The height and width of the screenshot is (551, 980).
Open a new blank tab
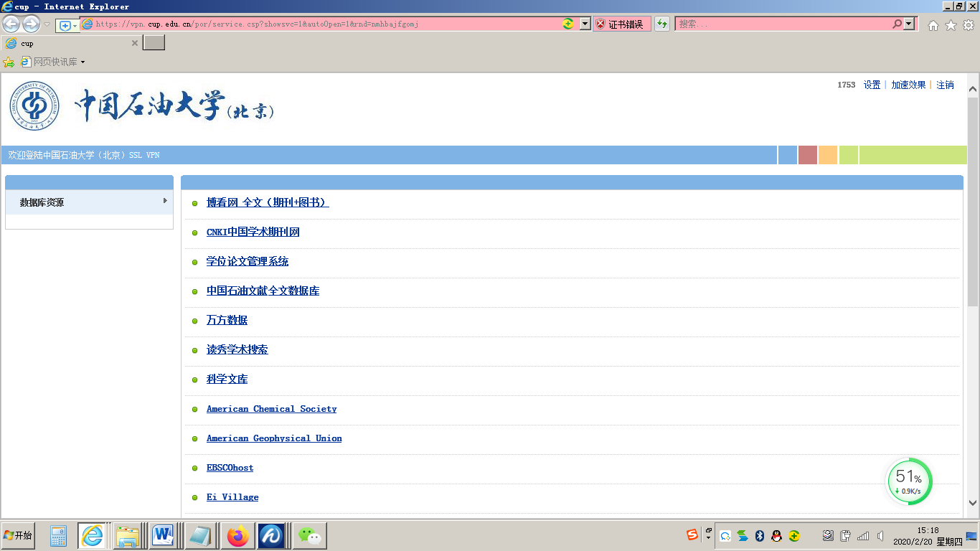pos(154,43)
